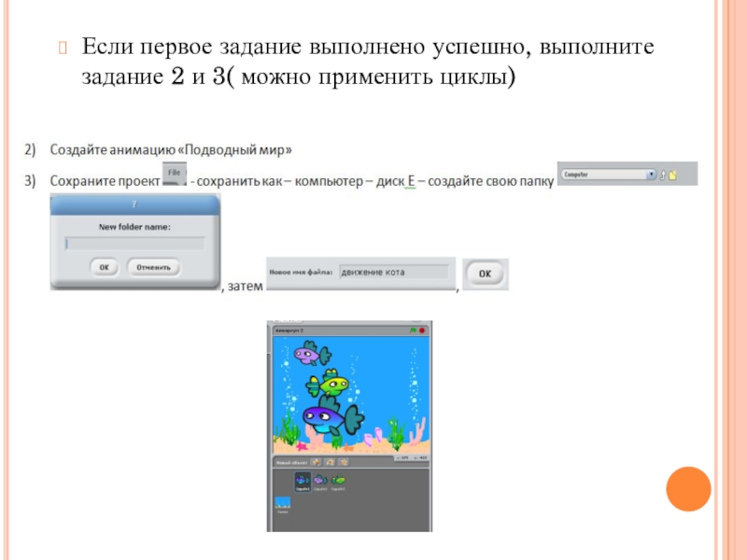Select the green fish sprite thumbnail

[x=338, y=481]
